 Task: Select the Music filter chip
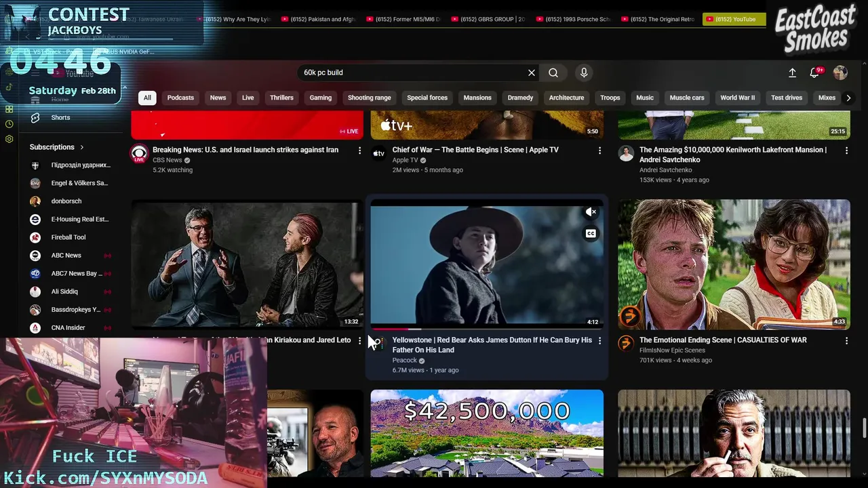pyautogui.click(x=645, y=98)
